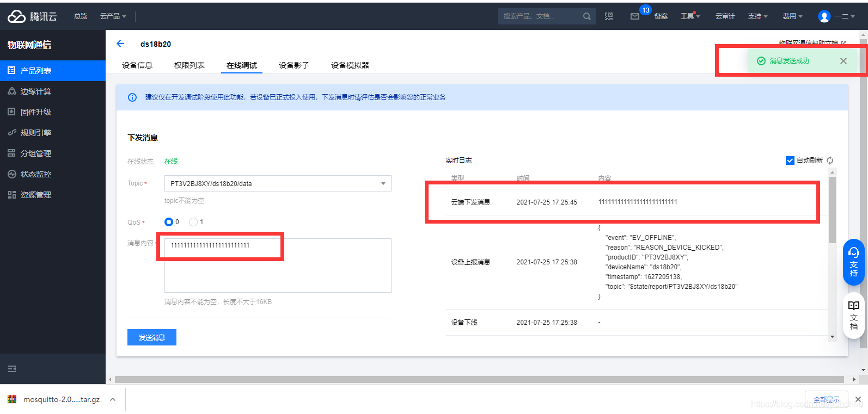Image resolution: width=868 pixels, height=414 pixels.
Task: Click the realtime log vertical scrollbar thumb
Action: pyautogui.click(x=832, y=210)
